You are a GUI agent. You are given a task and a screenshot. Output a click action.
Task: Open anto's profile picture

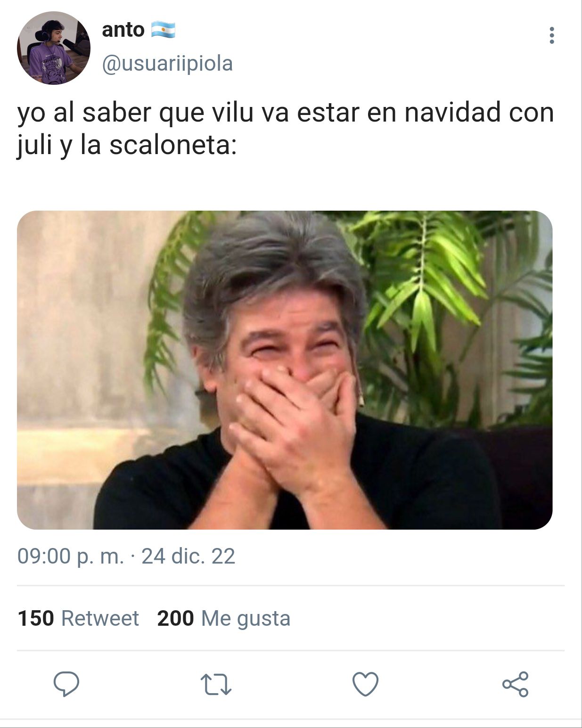tap(53, 48)
